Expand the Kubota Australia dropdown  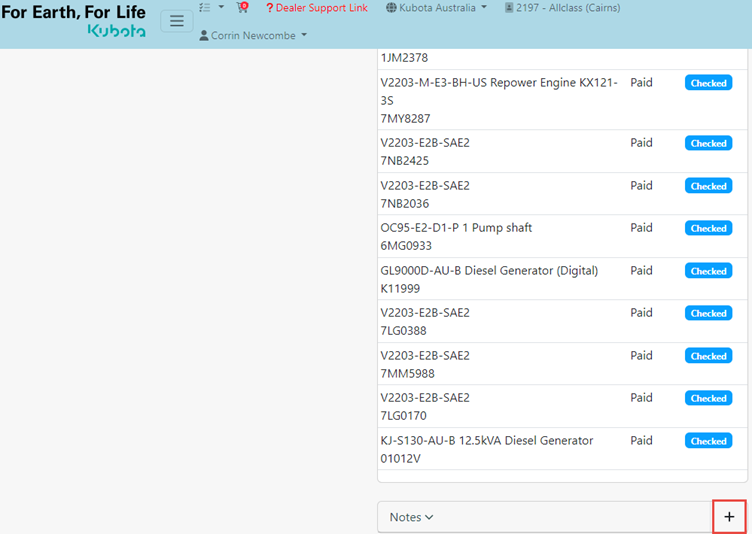tap(436, 8)
